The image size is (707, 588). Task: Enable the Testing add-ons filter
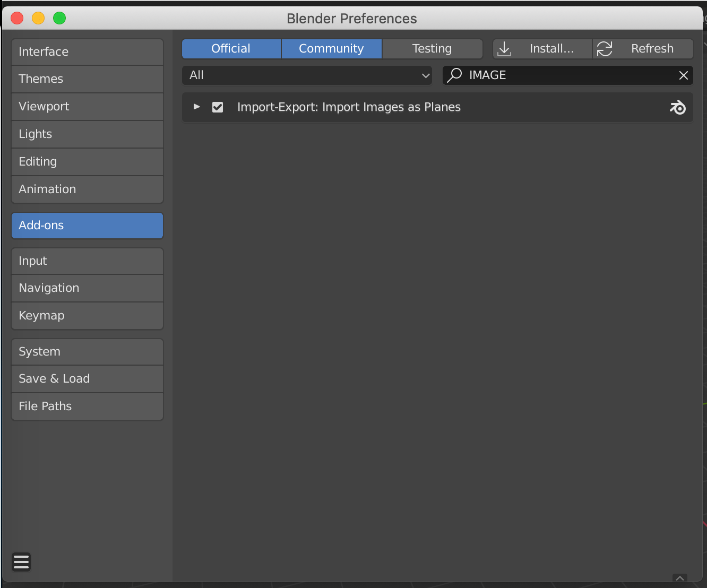(433, 49)
